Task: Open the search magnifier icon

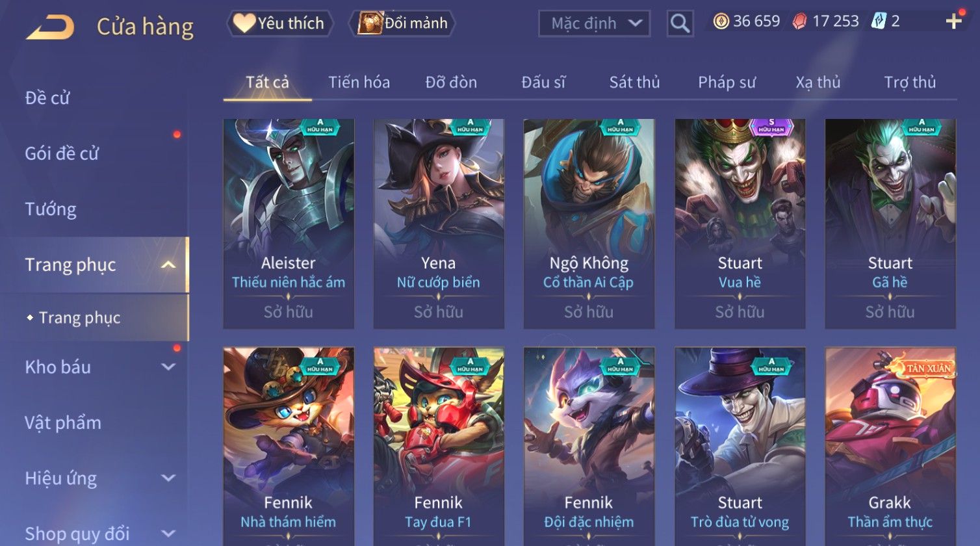Action: click(680, 23)
